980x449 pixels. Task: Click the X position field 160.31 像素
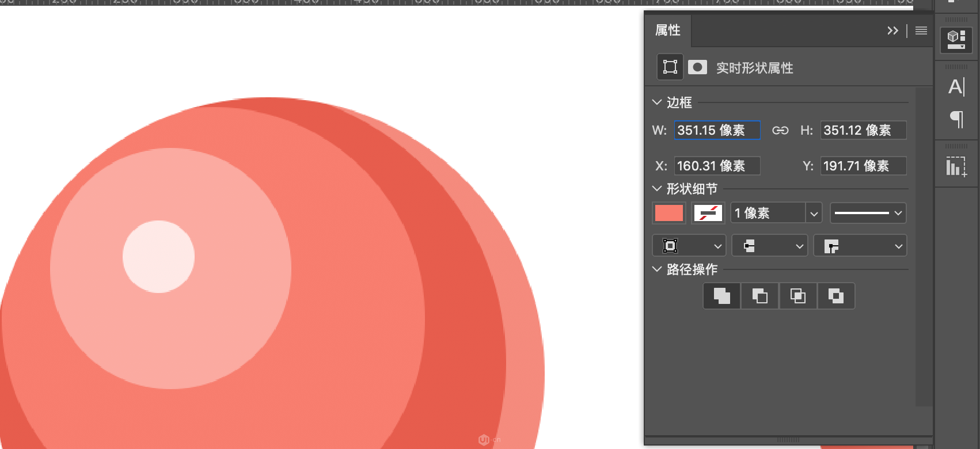tap(717, 166)
